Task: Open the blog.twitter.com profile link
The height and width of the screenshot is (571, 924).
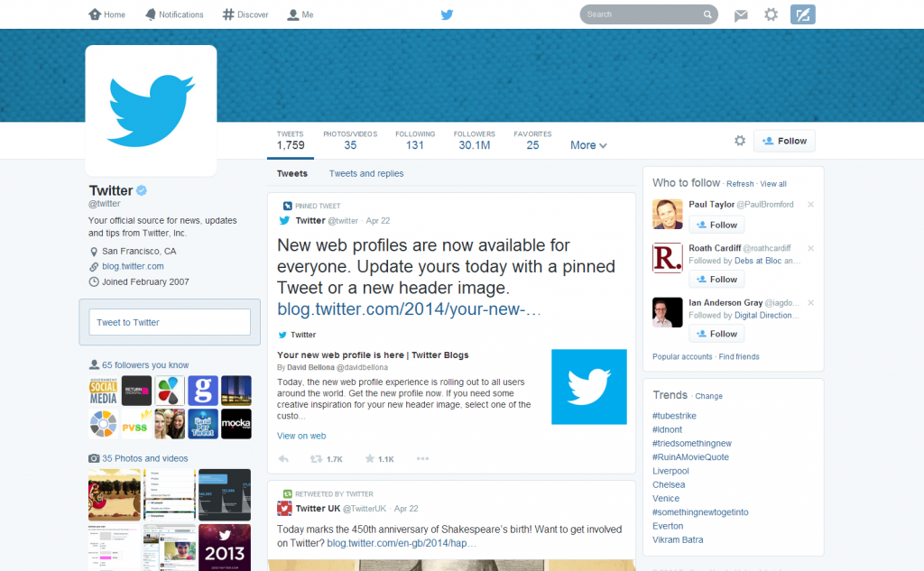Action: (133, 266)
